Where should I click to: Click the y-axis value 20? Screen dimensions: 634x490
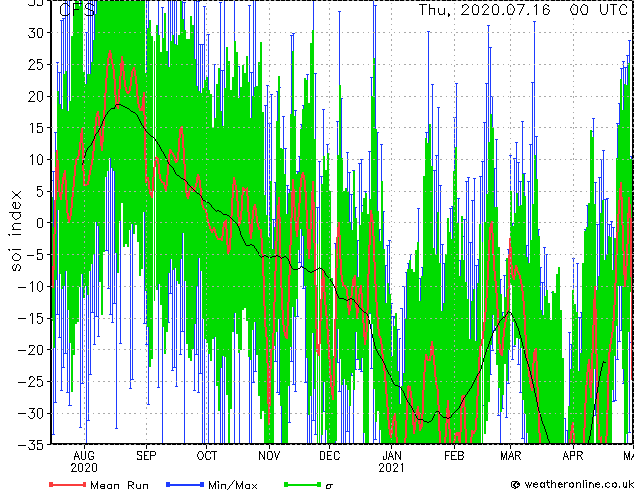[36, 96]
